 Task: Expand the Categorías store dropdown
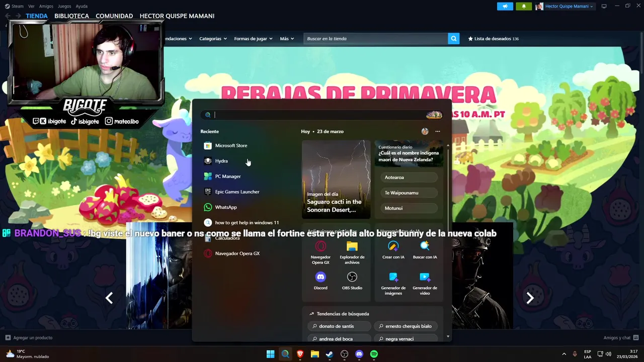coord(213,39)
